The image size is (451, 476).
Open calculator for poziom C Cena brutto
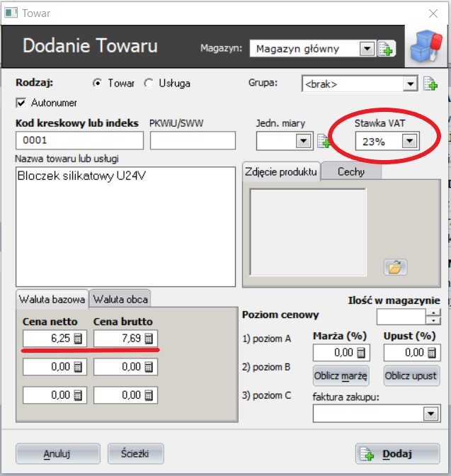[149, 395]
